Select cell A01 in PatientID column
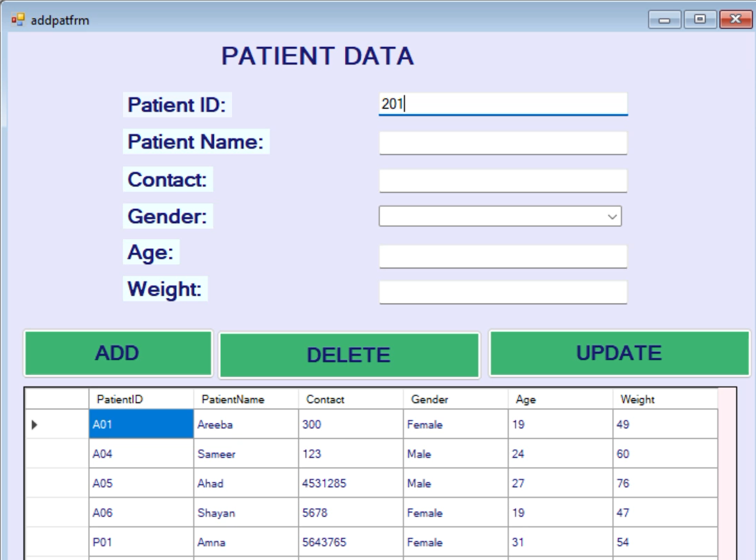The height and width of the screenshot is (560, 756). (x=141, y=424)
